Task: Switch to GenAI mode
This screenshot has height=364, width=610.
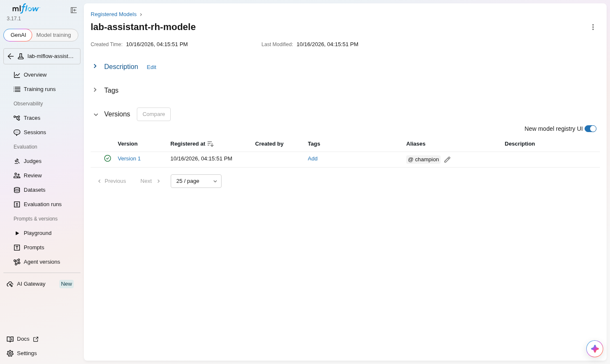Action: pyautogui.click(x=18, y=35)
